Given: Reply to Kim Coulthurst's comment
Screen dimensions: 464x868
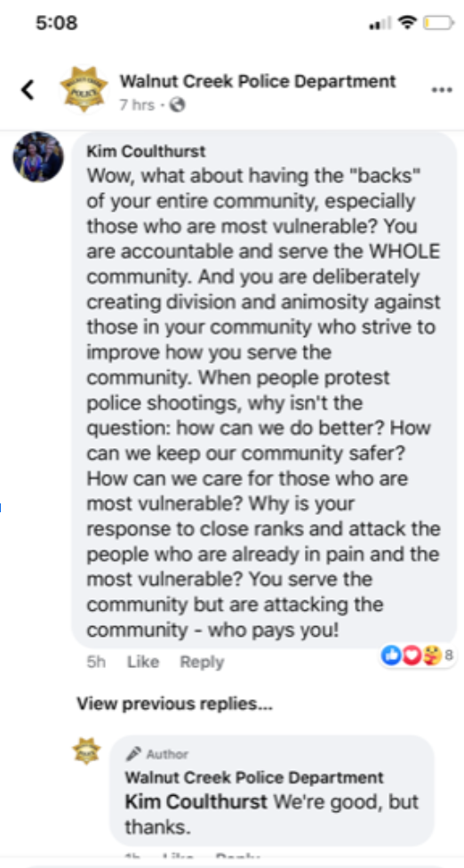Looking at the screenshot, I should click(202, 662).
